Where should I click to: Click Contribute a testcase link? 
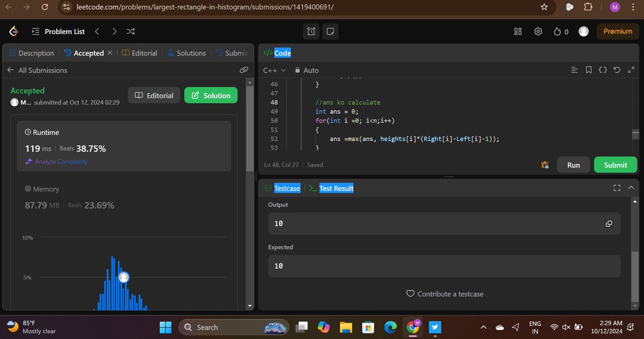(445, 294)
